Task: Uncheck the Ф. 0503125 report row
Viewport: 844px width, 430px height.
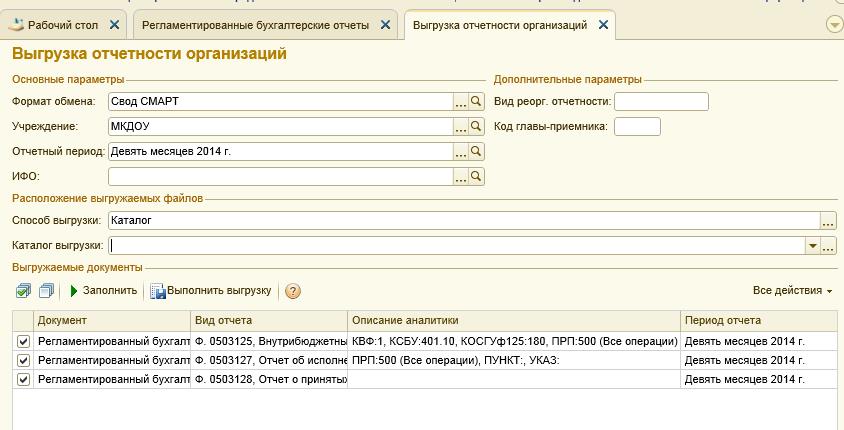Action: pos(23,341)
